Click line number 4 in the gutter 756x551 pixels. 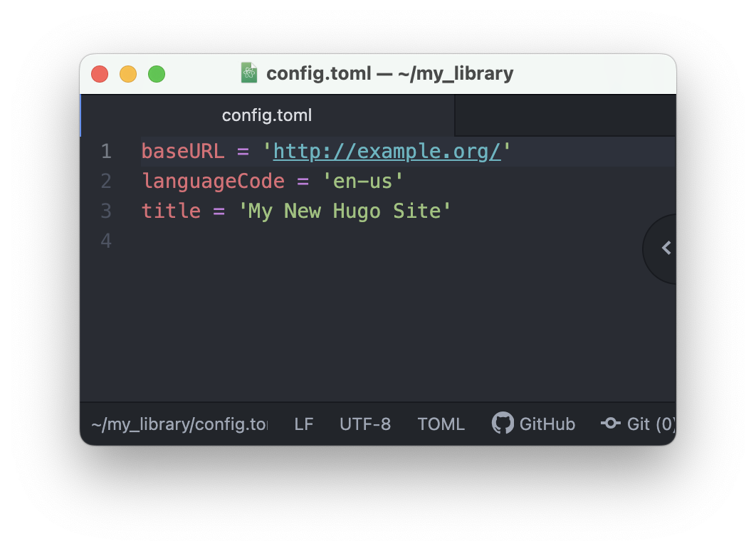(x=105, y=241)
